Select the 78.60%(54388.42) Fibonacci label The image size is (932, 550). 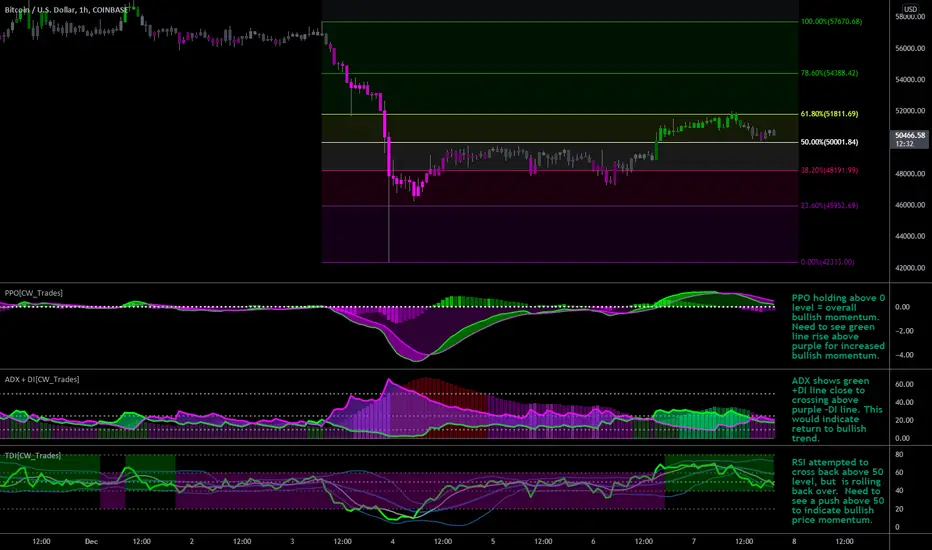point(829,73)
